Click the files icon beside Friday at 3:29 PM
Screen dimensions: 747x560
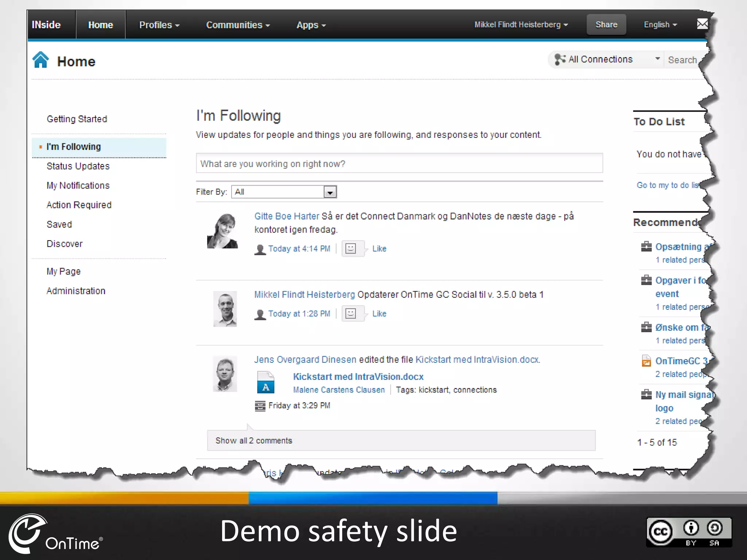click(x=260, y=406)
